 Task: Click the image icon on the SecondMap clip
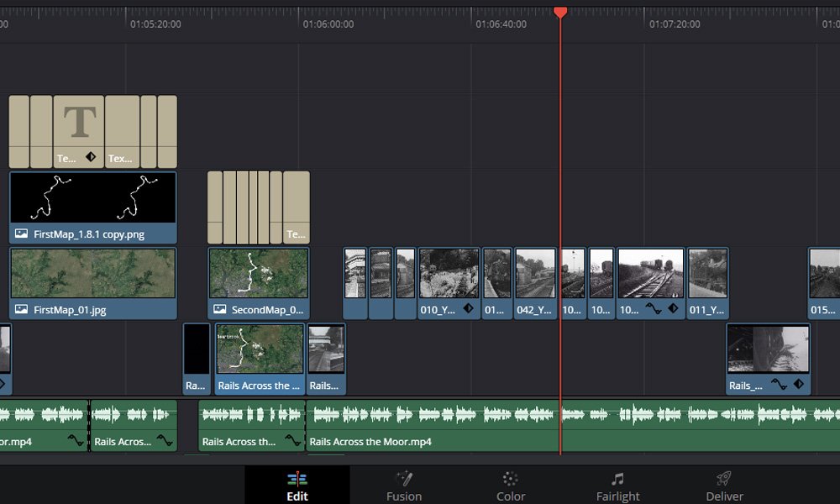pos(219,310)
